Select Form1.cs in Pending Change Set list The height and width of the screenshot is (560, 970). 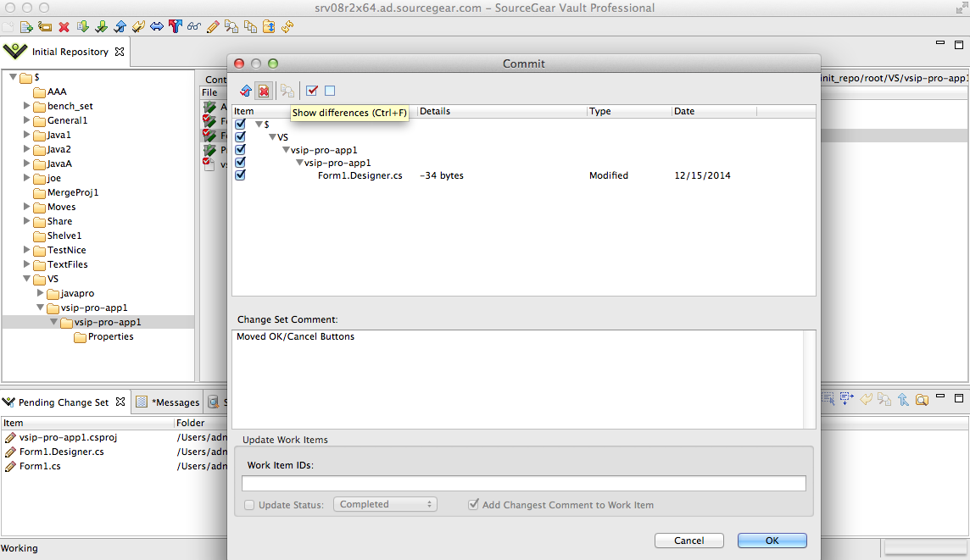point(40,466)
